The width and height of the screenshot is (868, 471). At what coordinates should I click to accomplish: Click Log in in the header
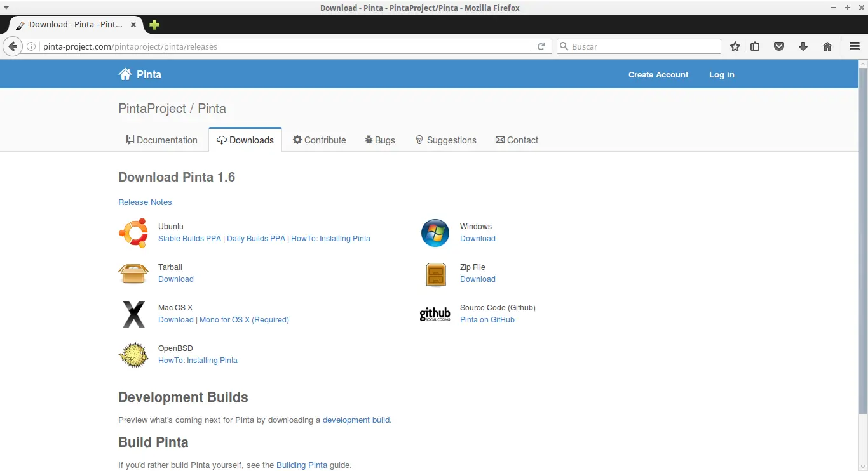pos(722,74)
